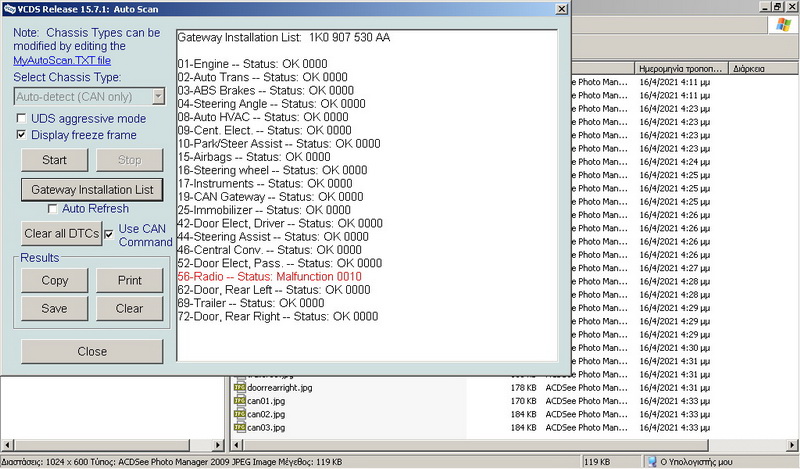Restore down the Explorer window behind VCDS

point(778,7)
